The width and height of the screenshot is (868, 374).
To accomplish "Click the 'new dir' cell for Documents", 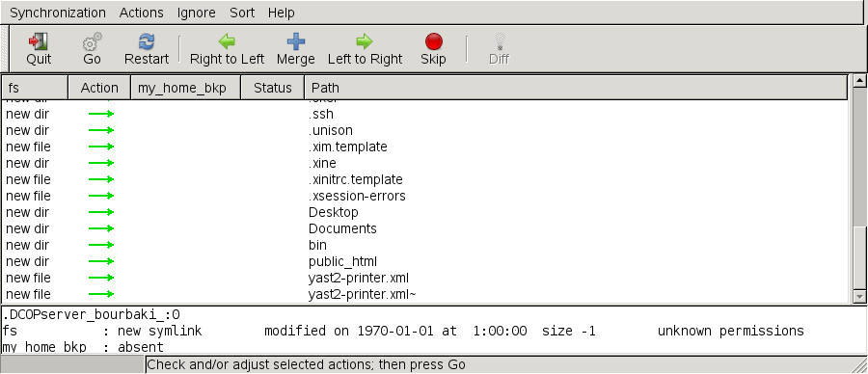I will 27,229.
